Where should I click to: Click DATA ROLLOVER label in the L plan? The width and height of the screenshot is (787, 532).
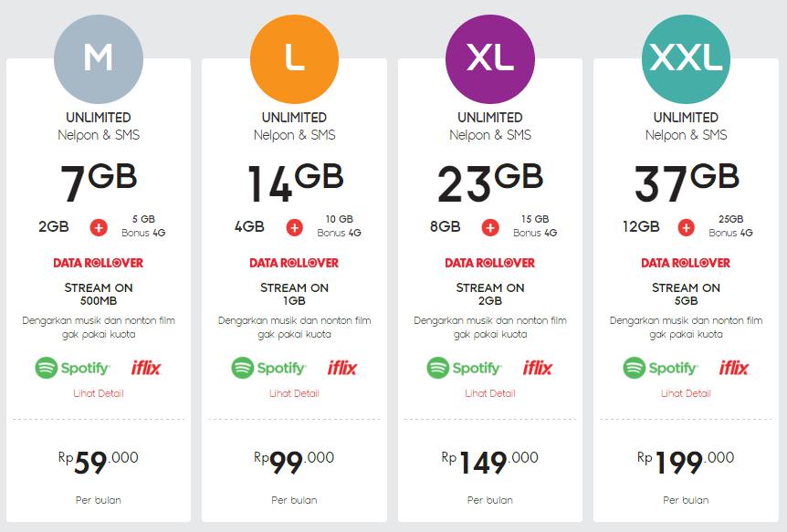point(294,263)
